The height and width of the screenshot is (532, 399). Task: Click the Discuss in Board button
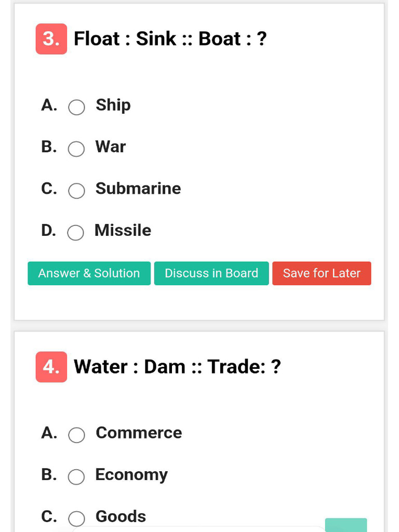click(211, 273)
